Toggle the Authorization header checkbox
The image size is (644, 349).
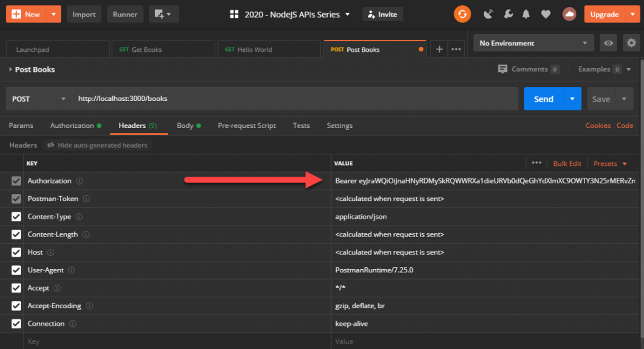(x=16, y=181)
